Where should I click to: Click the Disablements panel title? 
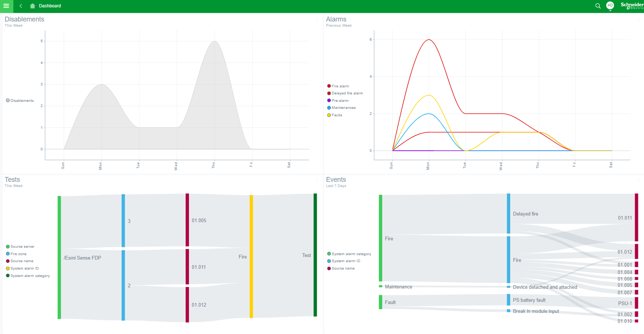click(x=24, y=19)
